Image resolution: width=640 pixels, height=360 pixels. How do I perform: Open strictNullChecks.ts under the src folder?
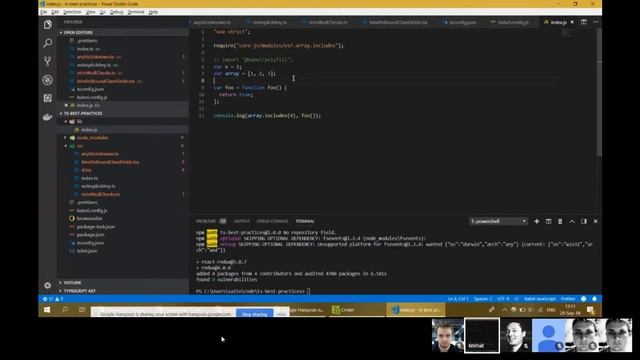click(x=100, y=194)
